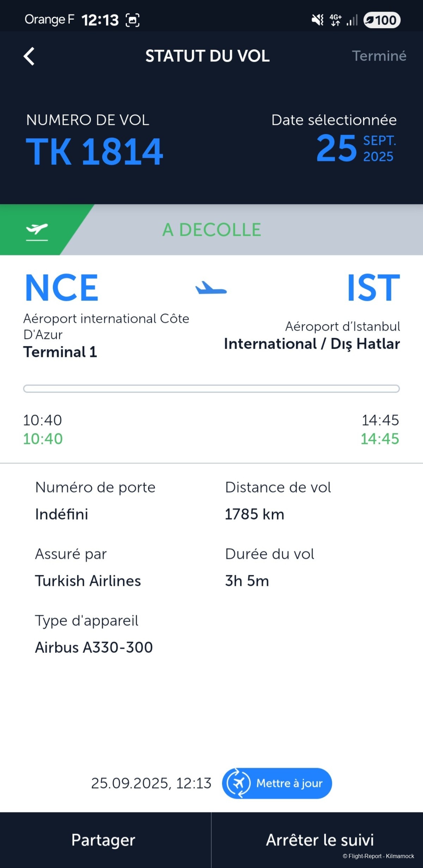The image size is (423, 868).
Task: Tap the screenshot indicator icon in status bar
Action: 133,20
